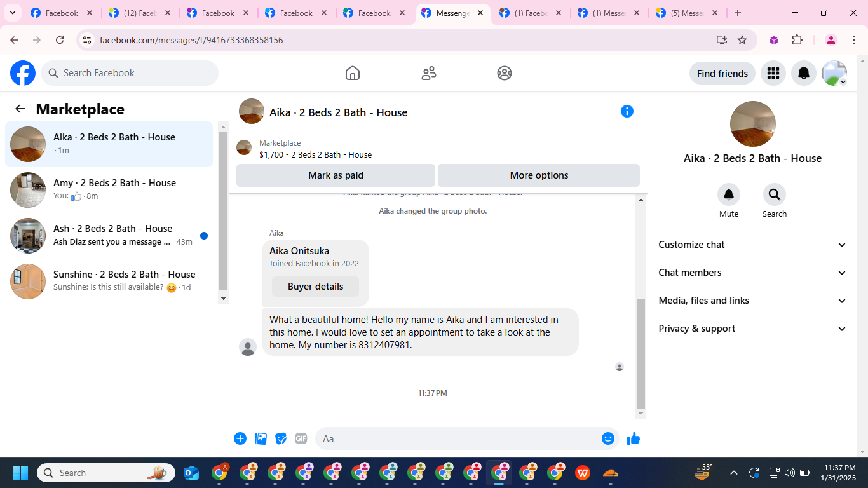Open the account menu via profile picture
The height and width of the screenshot is (488, 868).
click(x=834, y=73)
